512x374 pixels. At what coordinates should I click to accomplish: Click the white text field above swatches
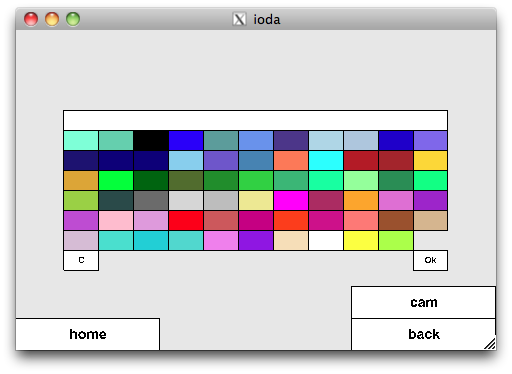(x=255, y=120)
